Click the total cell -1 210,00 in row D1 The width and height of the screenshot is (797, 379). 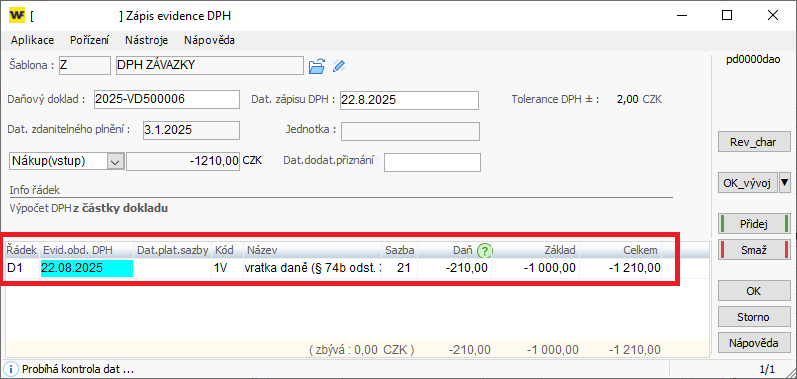(621, 268)
